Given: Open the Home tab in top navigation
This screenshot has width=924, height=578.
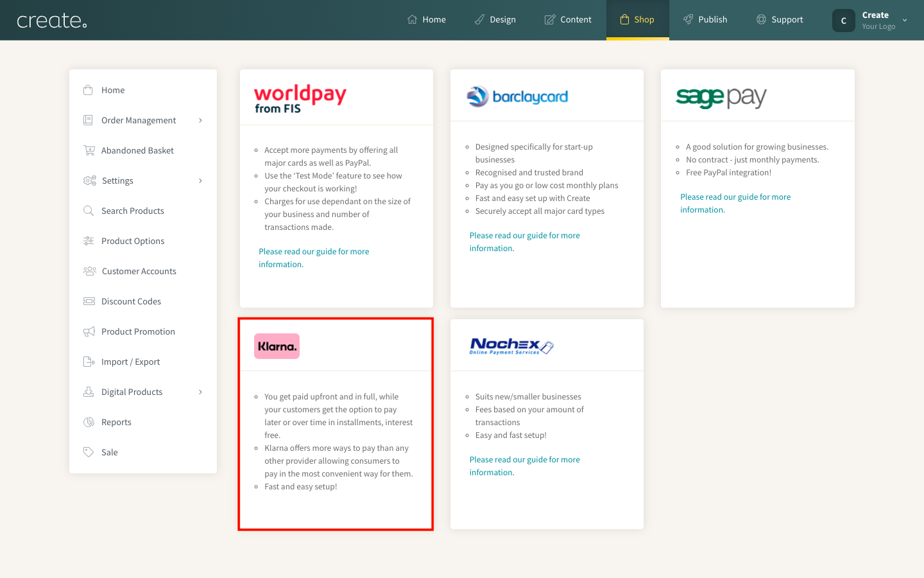Looking at the screenshot, I should click(x=427, y=20).
